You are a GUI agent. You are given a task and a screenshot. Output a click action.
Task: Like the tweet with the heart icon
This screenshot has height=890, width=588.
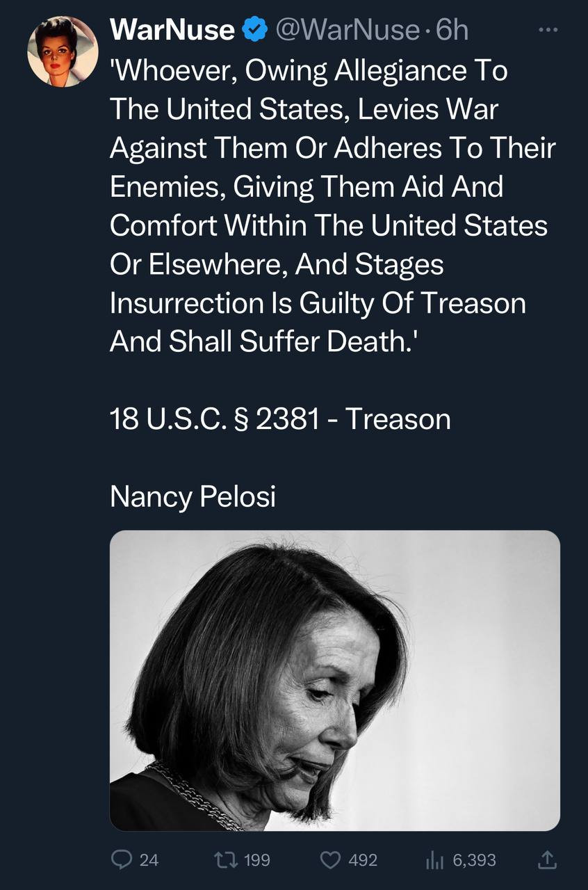tap(329, 860)
